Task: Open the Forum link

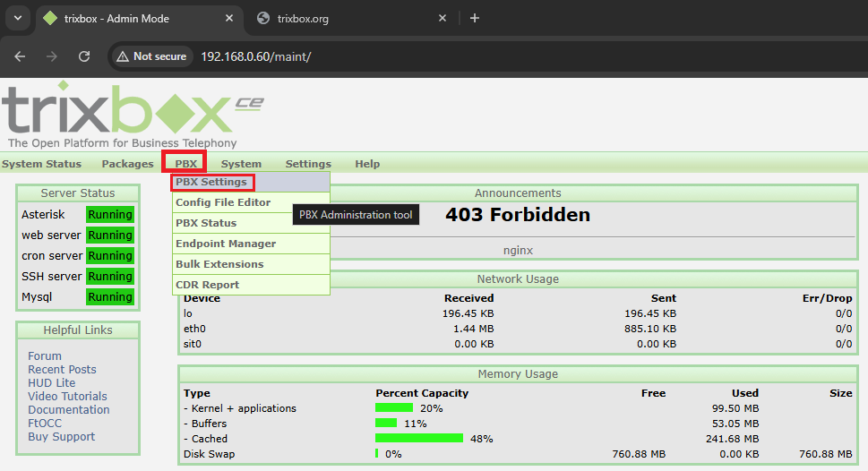Action: [x=45, y=355]
